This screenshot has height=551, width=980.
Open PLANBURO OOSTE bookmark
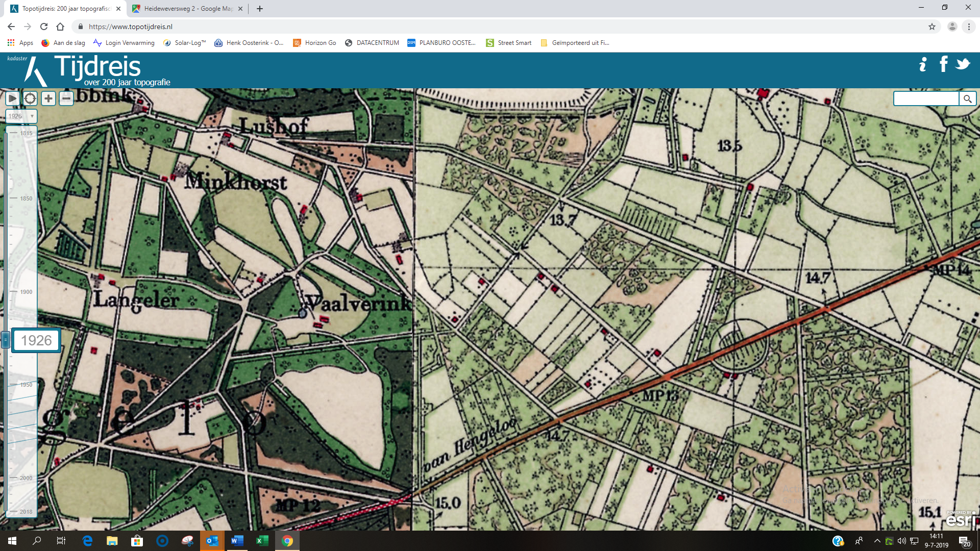click(x=442, y=43)
